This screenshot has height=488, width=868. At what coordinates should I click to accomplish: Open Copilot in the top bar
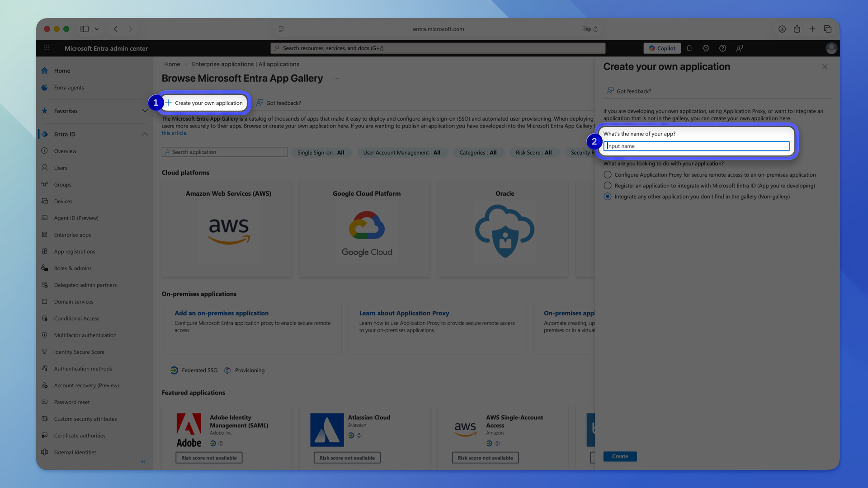pyautogui.click(x=662, y=48)
